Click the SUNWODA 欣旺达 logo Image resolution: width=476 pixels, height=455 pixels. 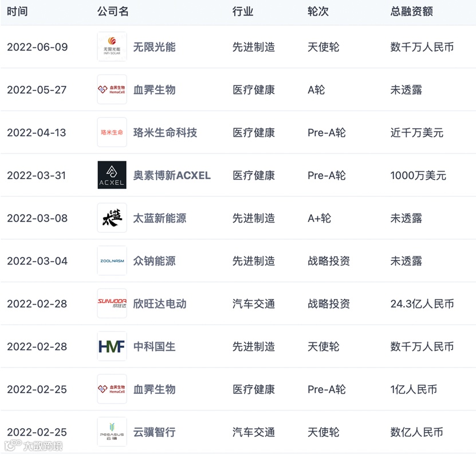click(112, 303)
